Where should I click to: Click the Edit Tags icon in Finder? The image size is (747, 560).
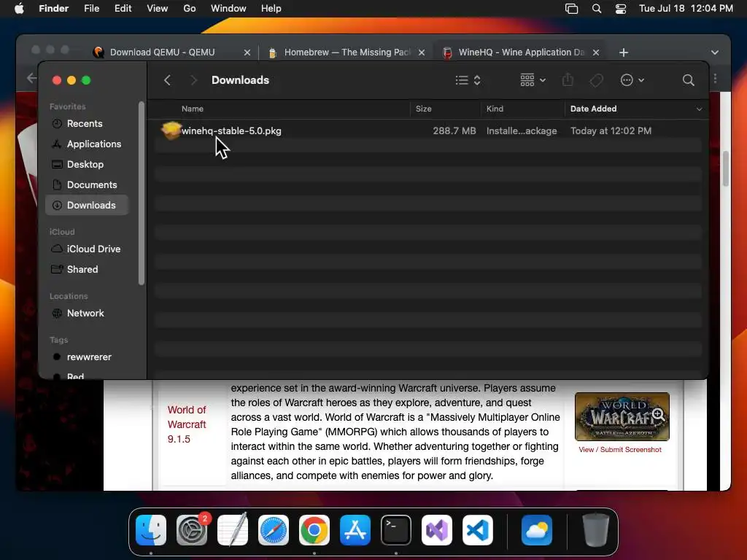(597, 80)
